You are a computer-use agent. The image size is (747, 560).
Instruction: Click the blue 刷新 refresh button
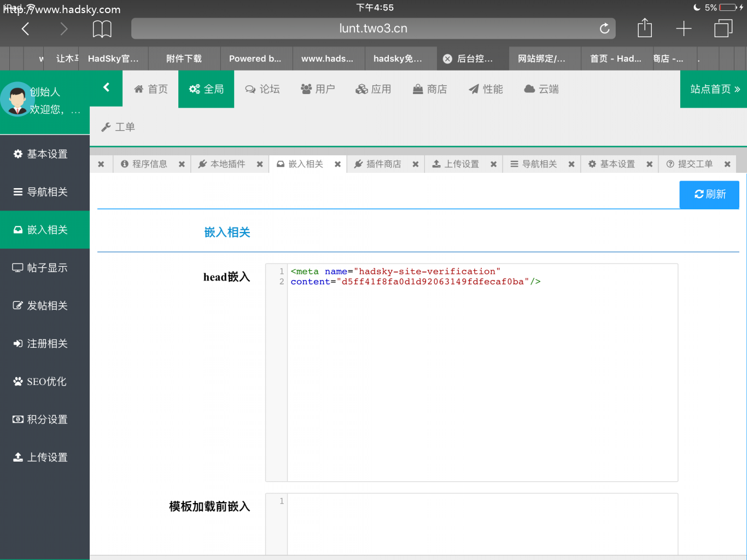pyautogui.click(x=709, y=194)
